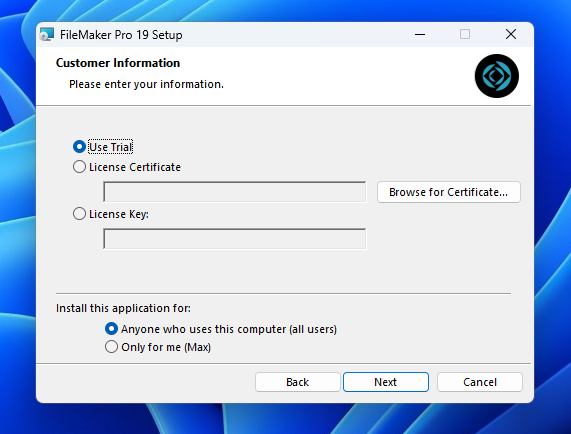Click the license certificate path field
571x434 pixels.
(x=235, y=192)
